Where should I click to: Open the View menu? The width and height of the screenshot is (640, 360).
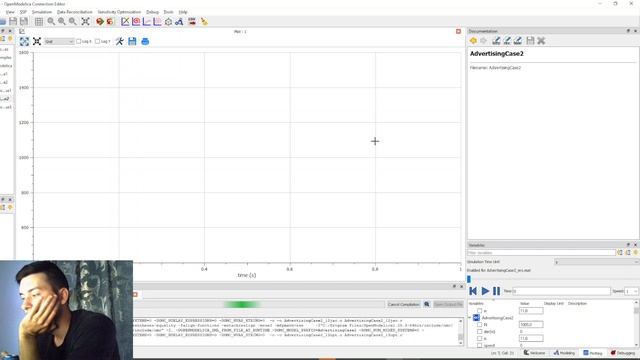(x=10, y=12)
